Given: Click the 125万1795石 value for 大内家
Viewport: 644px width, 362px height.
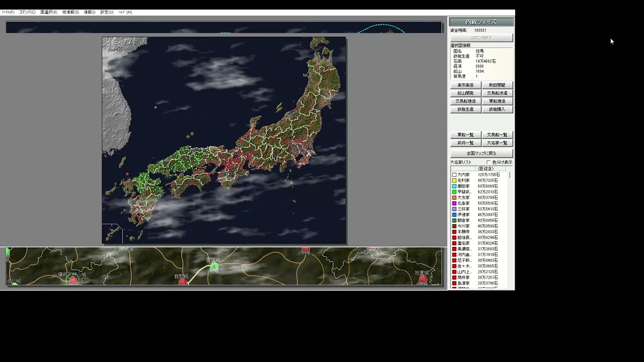Looking at the screenshot, I should pos(488,175).
